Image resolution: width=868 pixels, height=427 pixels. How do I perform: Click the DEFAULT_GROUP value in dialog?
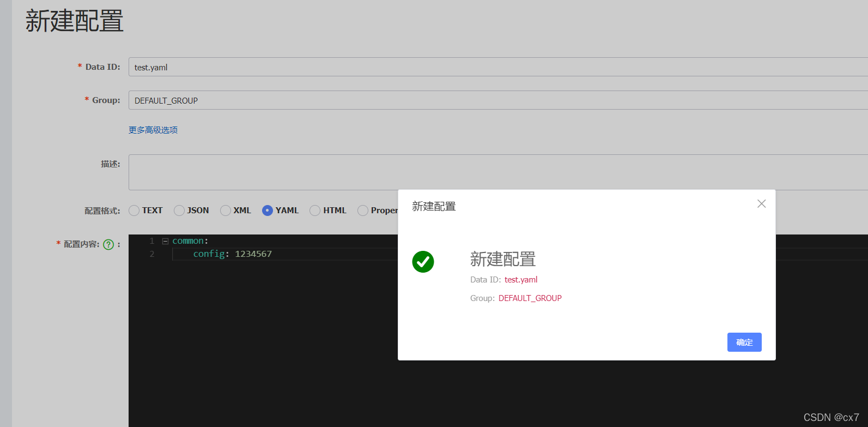tap(530, 298)
